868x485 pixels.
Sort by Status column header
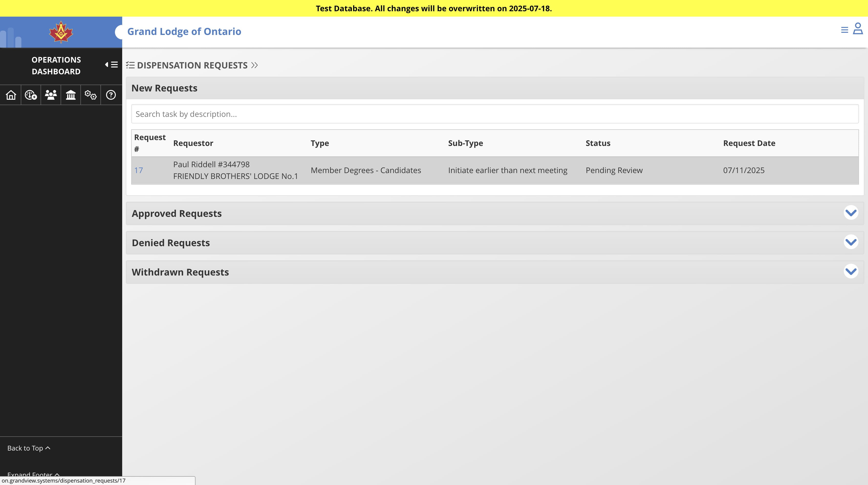[598, 143]
